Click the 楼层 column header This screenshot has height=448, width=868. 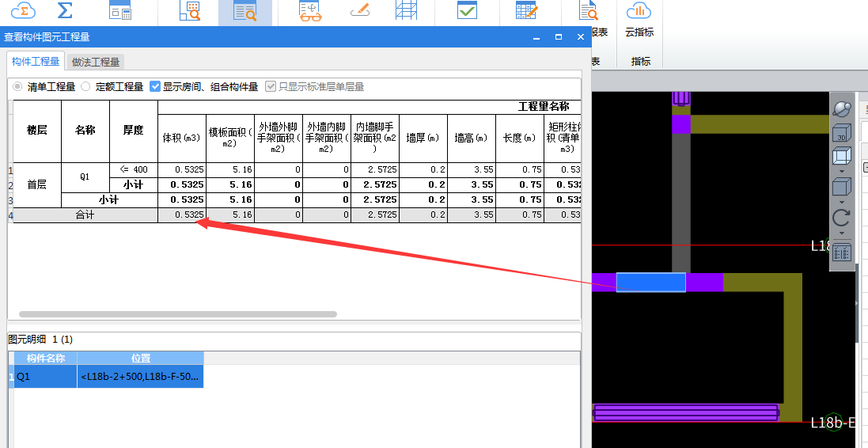(x=37, y=131)
